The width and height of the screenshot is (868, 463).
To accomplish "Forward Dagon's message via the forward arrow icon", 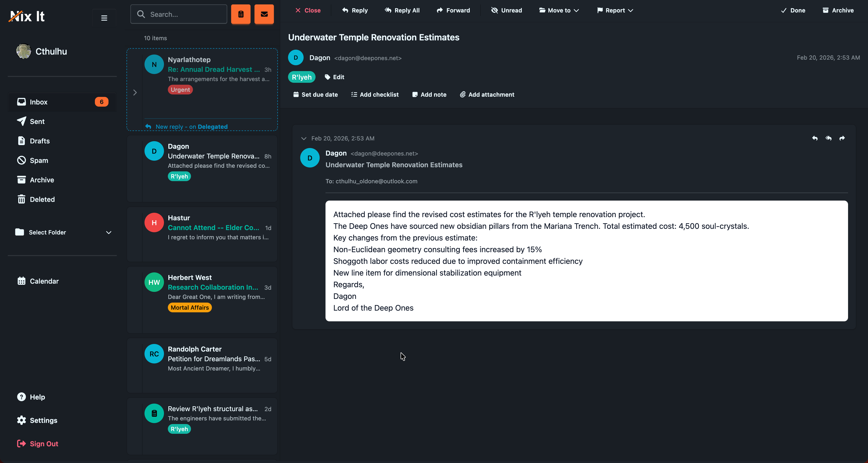I will pyautogui.click(x=842, y=138).
